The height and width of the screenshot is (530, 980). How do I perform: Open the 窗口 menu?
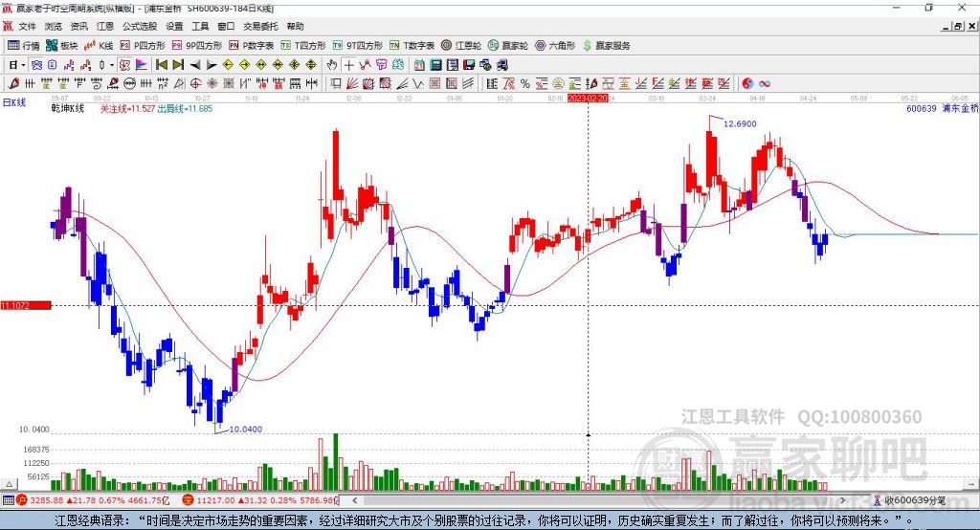226,26
